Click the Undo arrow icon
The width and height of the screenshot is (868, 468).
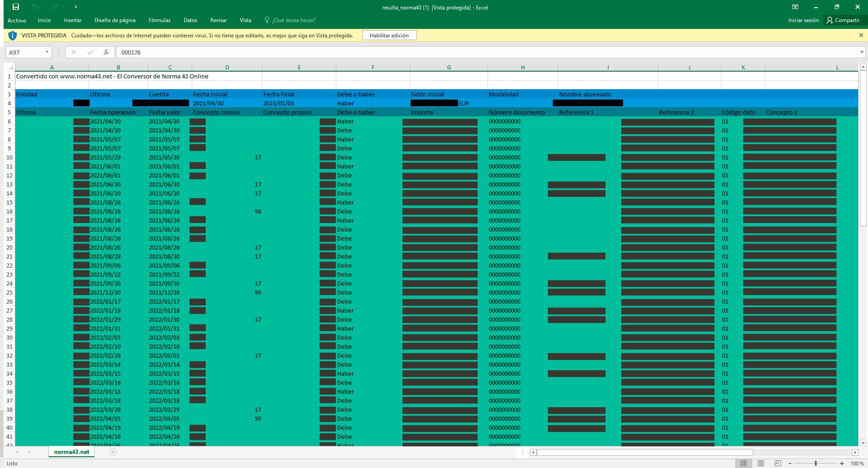(35, 7)
